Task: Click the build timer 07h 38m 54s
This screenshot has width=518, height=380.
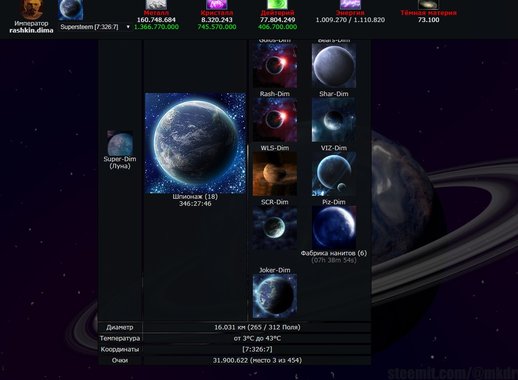Action: [x=334, y=260]
